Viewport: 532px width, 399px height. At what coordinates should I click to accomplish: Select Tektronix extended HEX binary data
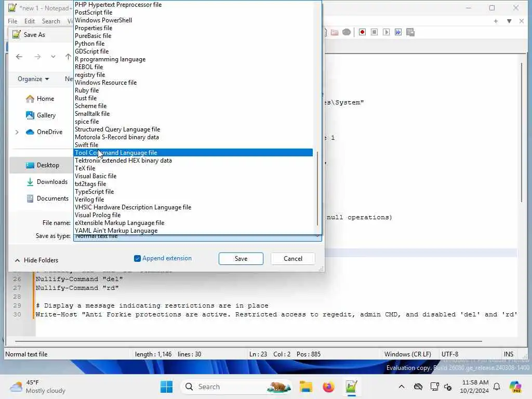tap(193, 161)
